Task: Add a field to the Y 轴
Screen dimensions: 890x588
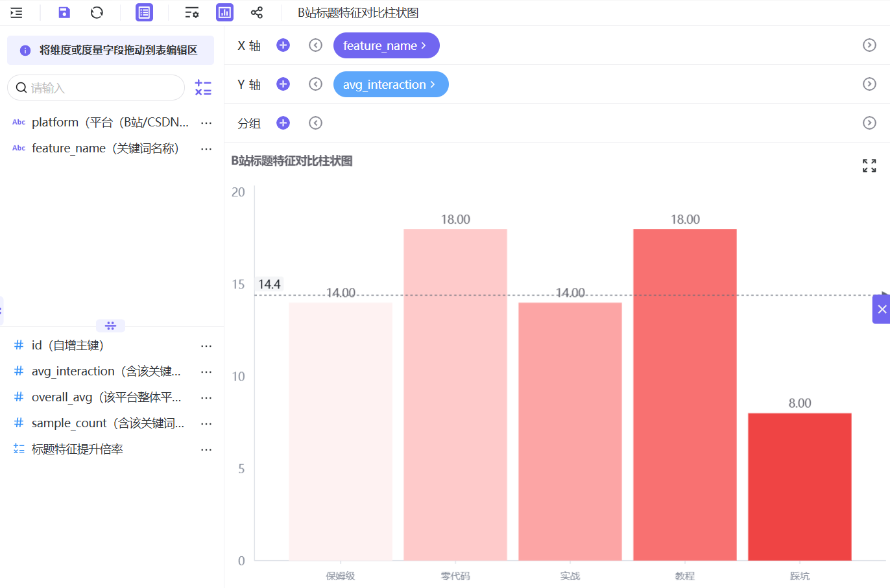Action: (x=283, y=84)
